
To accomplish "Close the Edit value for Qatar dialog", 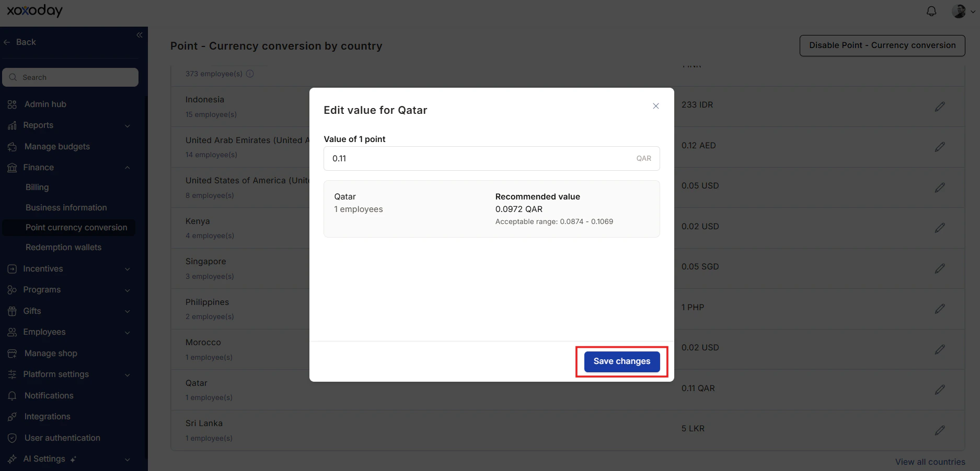I will pyautogui.click(x=655, y=106).
